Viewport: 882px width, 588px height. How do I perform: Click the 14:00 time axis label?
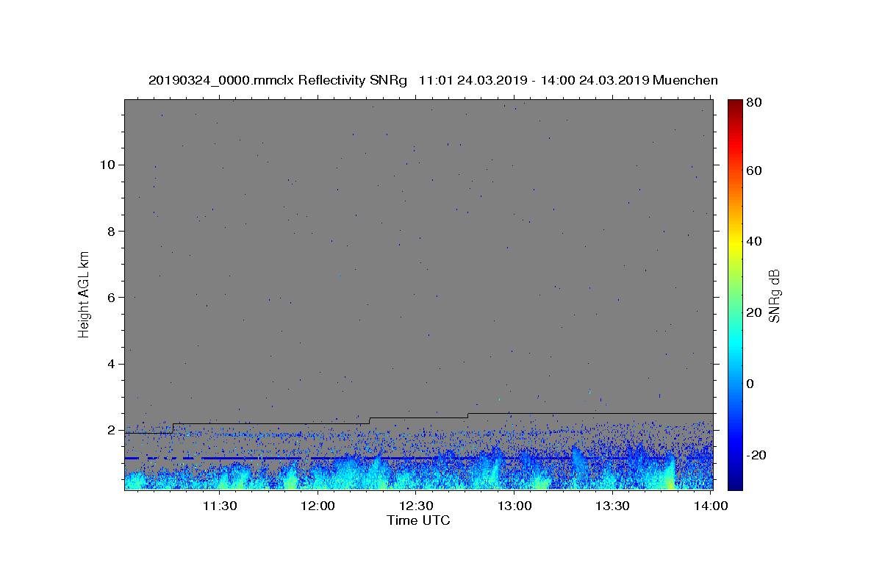coord(711,506)
